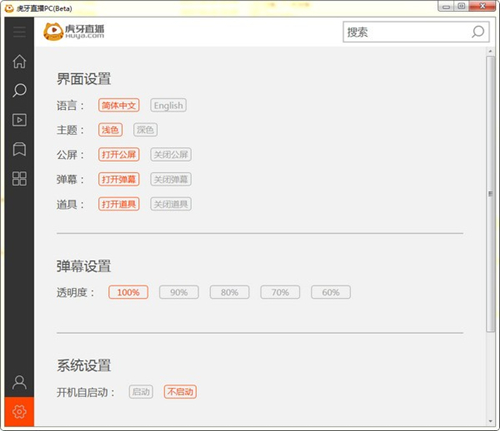Click the Huya logo at top
Image resolution: width=500 pixels, height=431 pixels.
74,32
